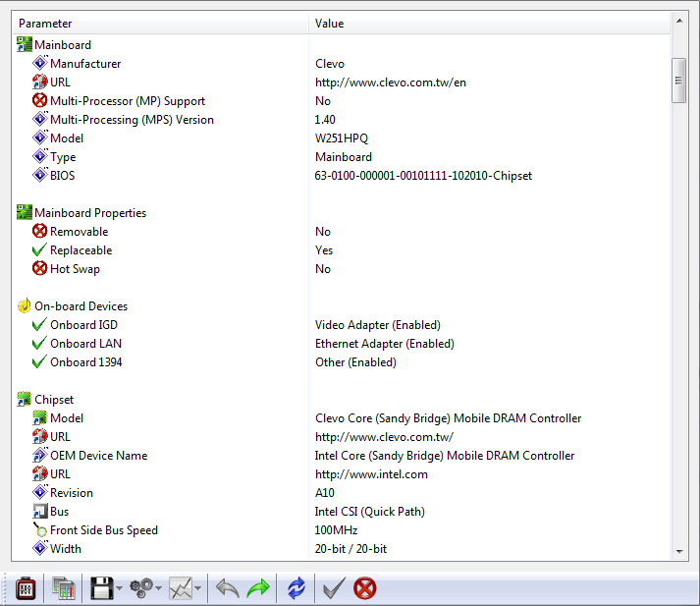Click Video Adapter (Enabled) value
The width and height of the screenshot is (700, 606).
378,325
